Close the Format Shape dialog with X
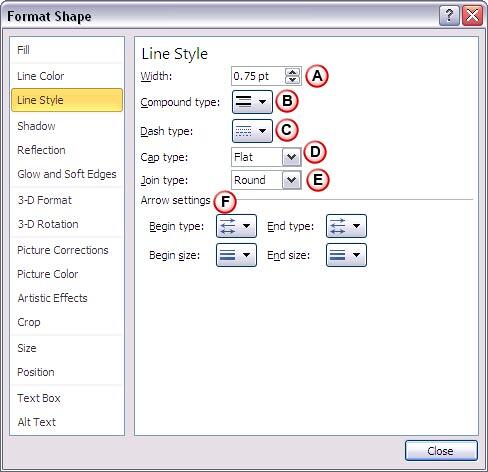Screen dimensions: 488x472 pyautogui.click(x=472, y=16)
